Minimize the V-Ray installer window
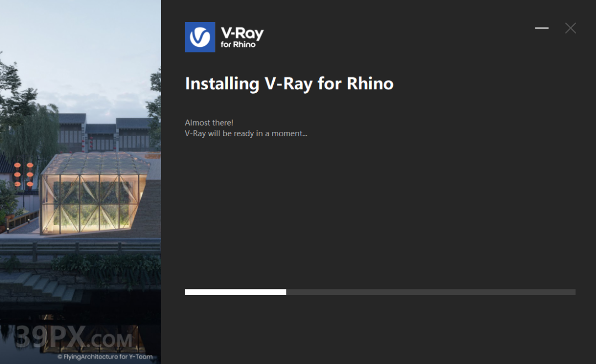Screen dimensions: 596x364 tap(542, 28)
